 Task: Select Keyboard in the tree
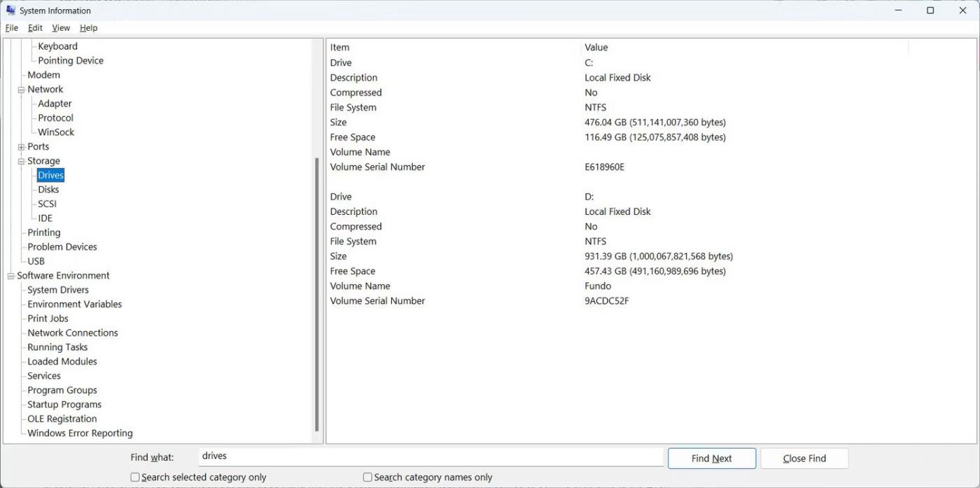coord(57,46)
